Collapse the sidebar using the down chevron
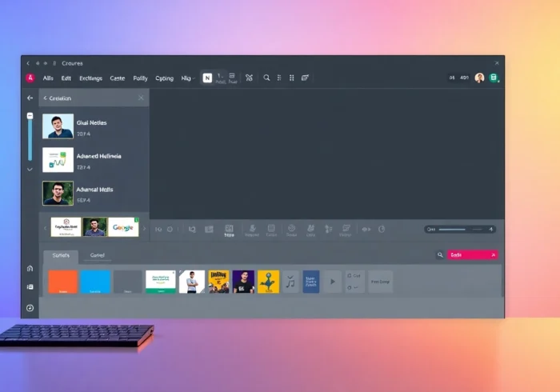560x392 pixels. click(x=30, y=169)
